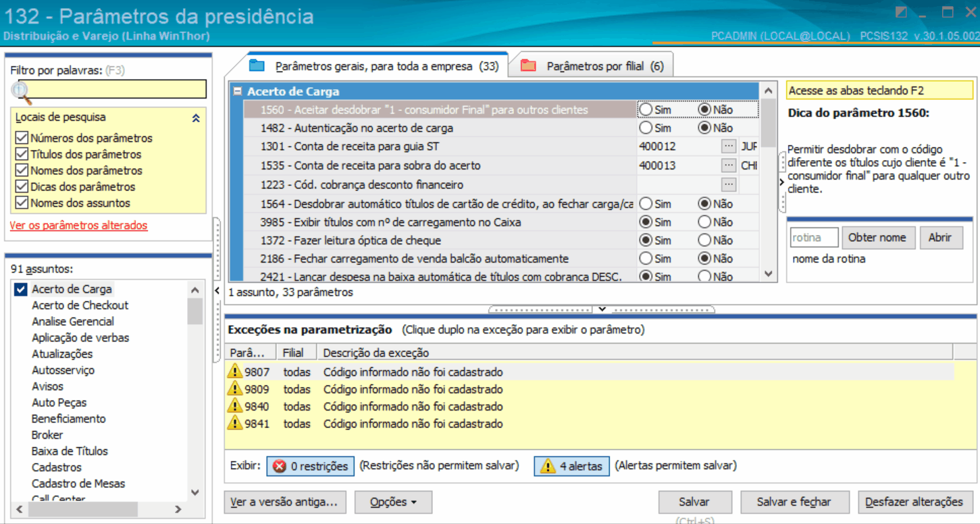Viewport: 980px width, 524px height.
Task: Click warning icon for exception 9807
Action: (234, 371)
